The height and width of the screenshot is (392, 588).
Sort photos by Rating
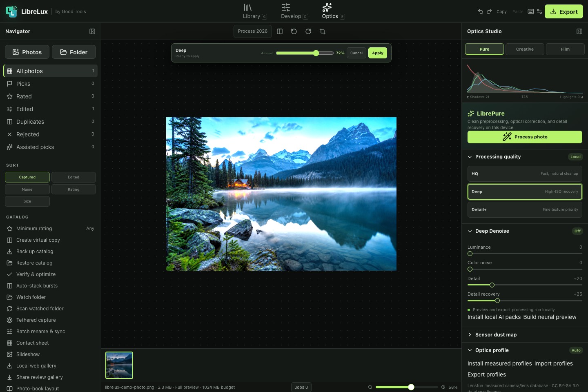click(73, 189)
